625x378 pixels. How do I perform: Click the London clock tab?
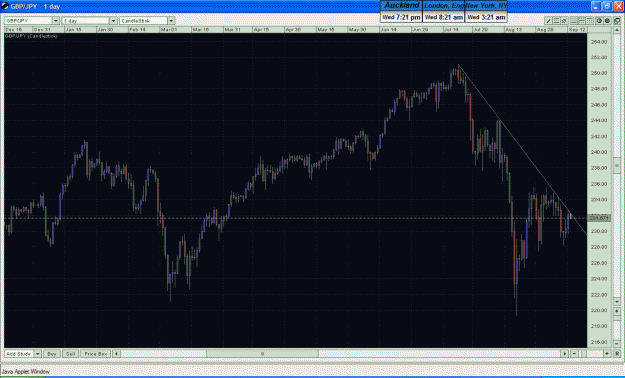[443, 6]
